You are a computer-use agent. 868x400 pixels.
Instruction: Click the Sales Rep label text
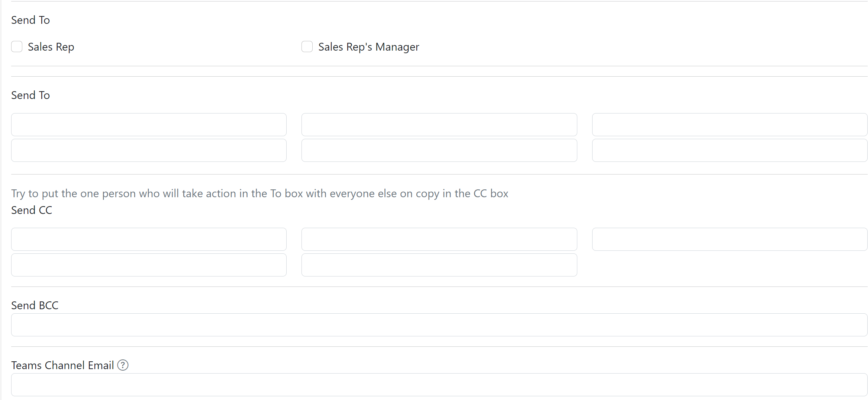(x=51, y=47)
